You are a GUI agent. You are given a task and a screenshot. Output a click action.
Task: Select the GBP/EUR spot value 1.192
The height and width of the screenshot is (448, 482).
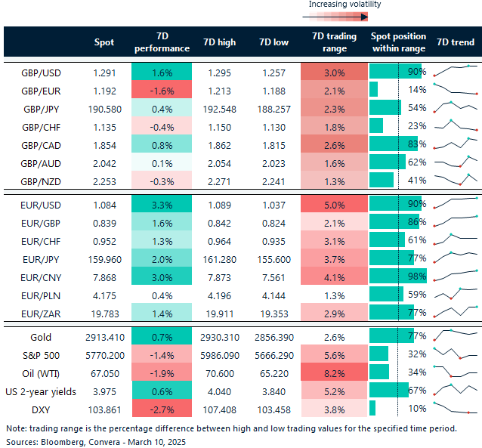click(104, 91)
